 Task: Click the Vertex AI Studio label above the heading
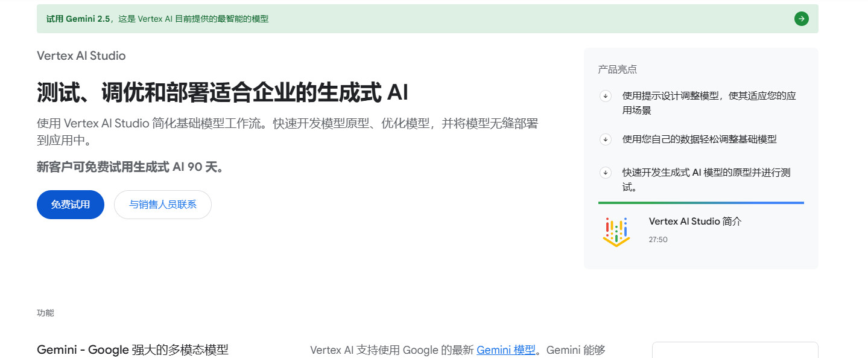click(81, 56)
